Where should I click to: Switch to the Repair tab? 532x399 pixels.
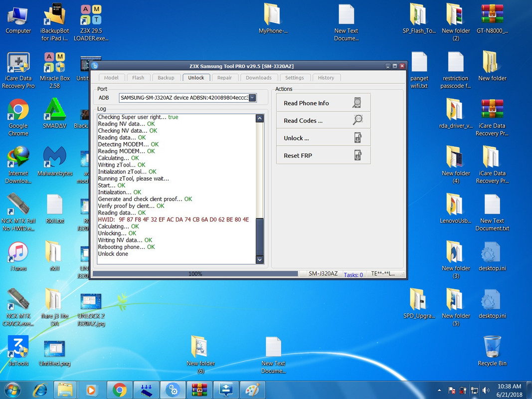(x=224, y=78)
